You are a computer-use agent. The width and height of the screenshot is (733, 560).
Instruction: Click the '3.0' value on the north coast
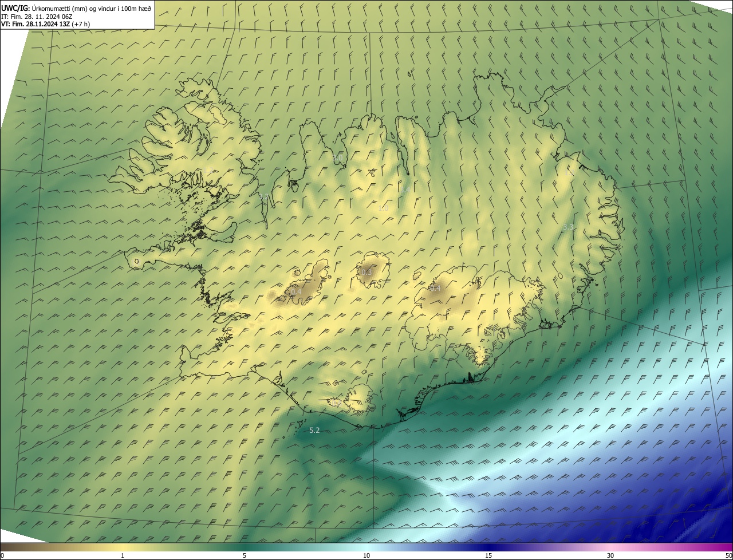tap(337, 157)
